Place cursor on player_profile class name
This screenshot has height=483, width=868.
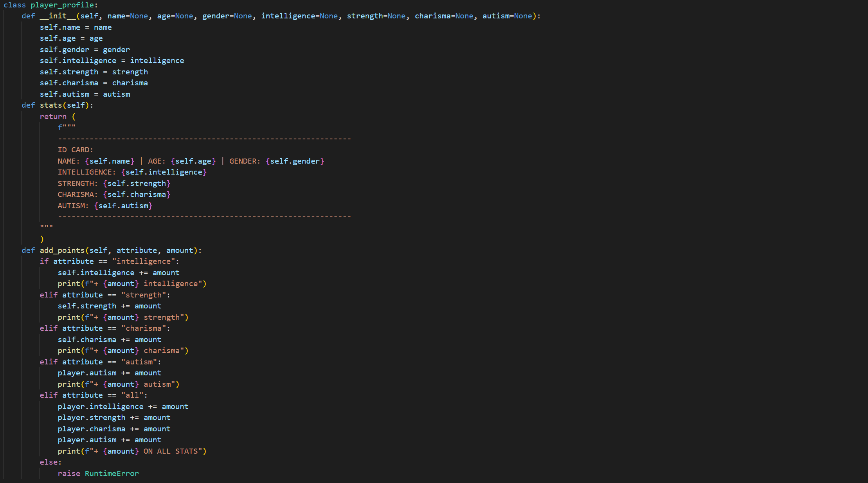click(62, 5)
